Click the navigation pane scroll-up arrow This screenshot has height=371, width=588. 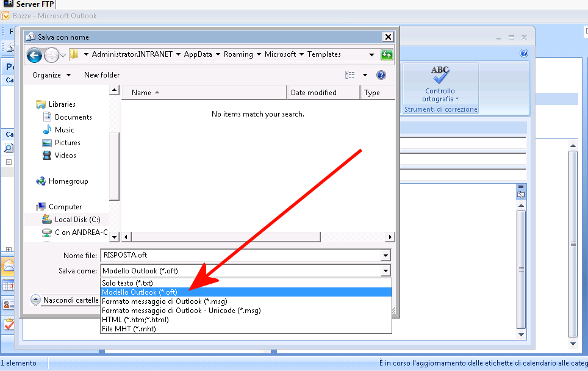pyautogui.click(x=115, y=90)
